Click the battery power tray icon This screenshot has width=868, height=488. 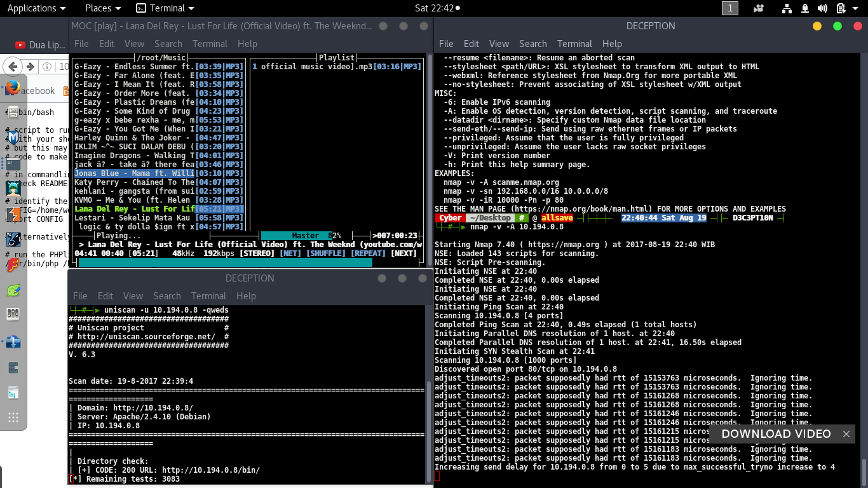841,8
